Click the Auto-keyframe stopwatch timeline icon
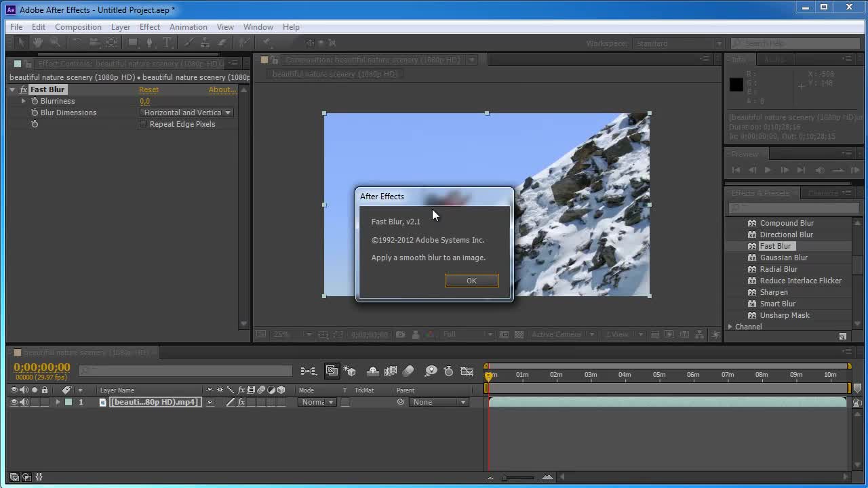Viewport: 868px width, 488px height. (x=448, y=371)
